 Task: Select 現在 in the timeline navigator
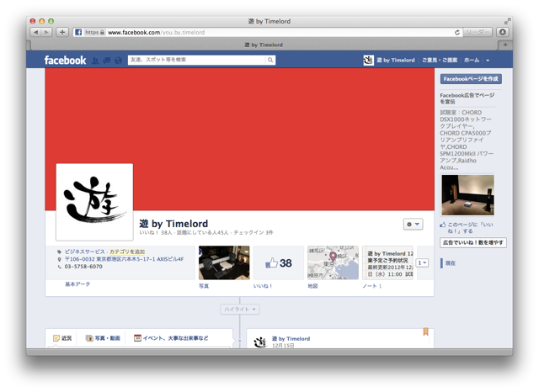point(451,263)
